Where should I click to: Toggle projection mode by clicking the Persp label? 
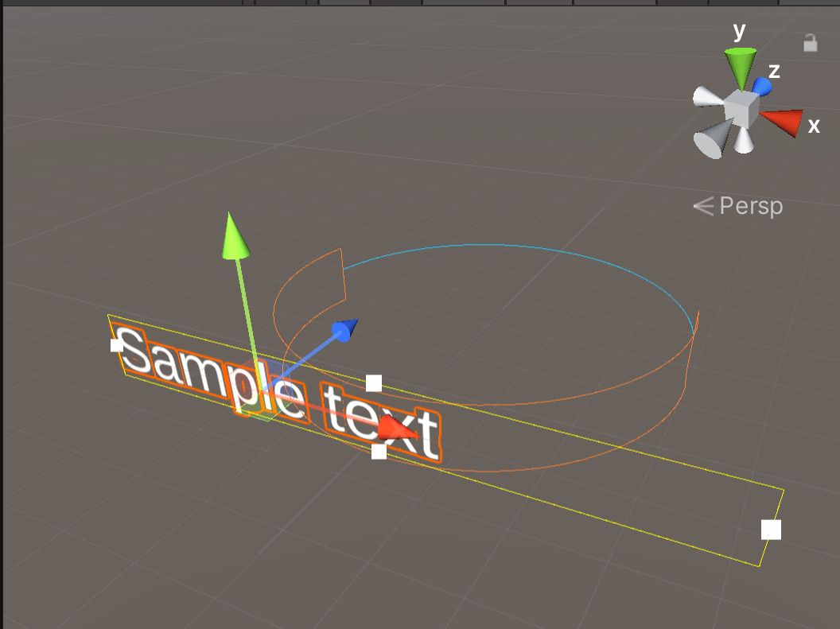750,205
